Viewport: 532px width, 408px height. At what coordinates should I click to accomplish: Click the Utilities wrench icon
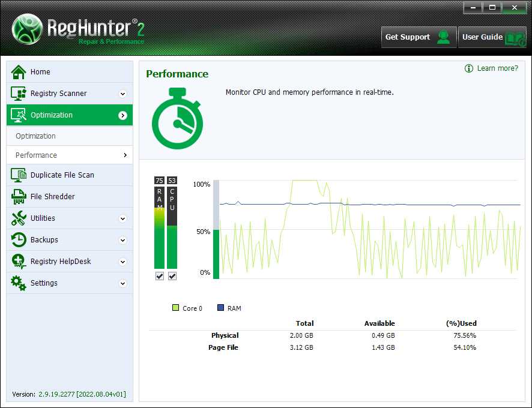coord(19,218)
